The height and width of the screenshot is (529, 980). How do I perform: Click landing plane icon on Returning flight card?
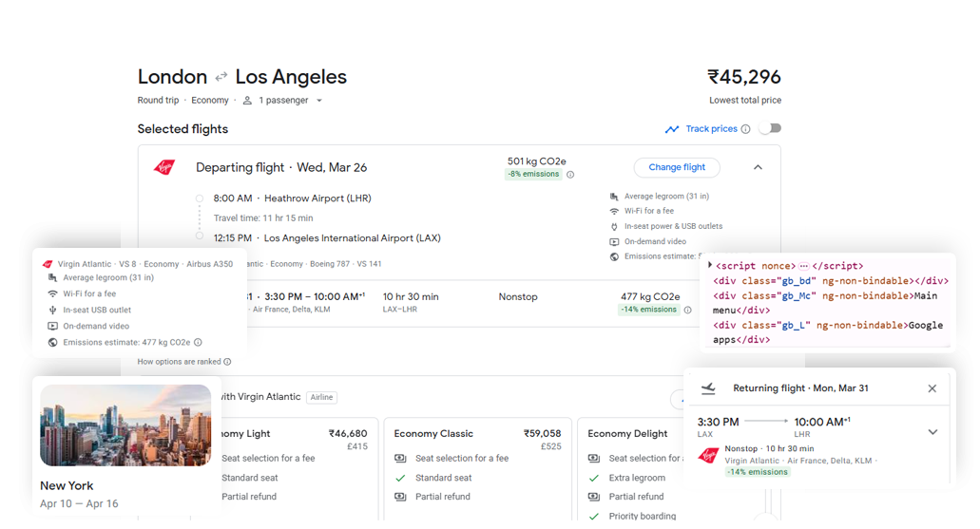point(708,388)
